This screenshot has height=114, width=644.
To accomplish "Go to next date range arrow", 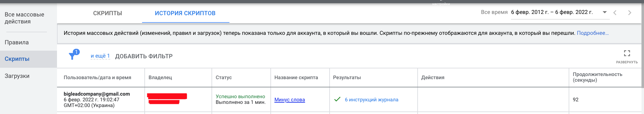I will [x=629, y=13].
